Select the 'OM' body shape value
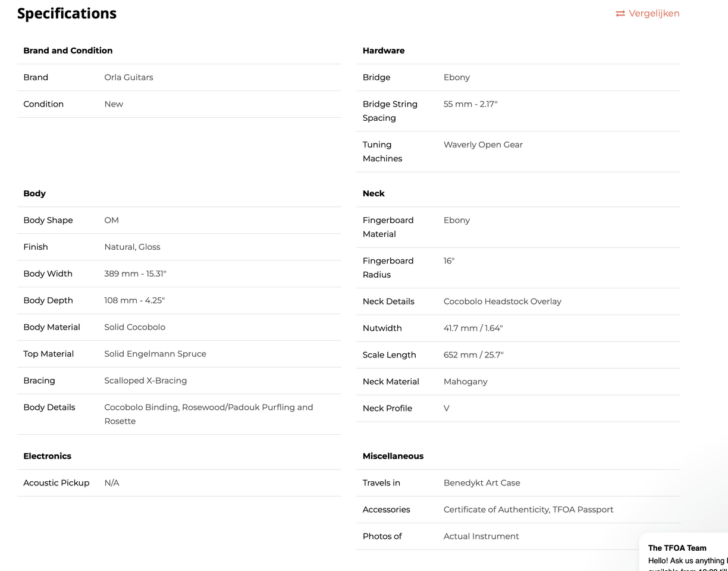Viewport: 728px width, 571px height. (111, 220)
